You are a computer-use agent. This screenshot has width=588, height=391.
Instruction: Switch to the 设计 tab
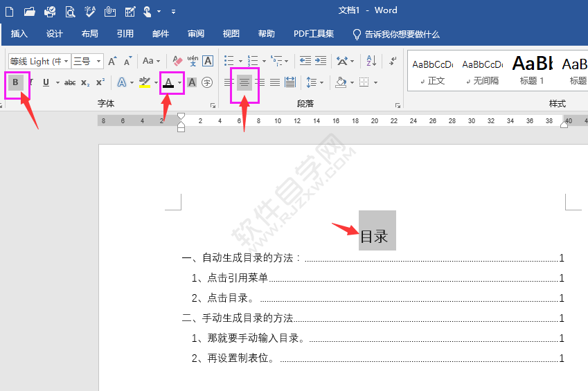click(55, 34)
